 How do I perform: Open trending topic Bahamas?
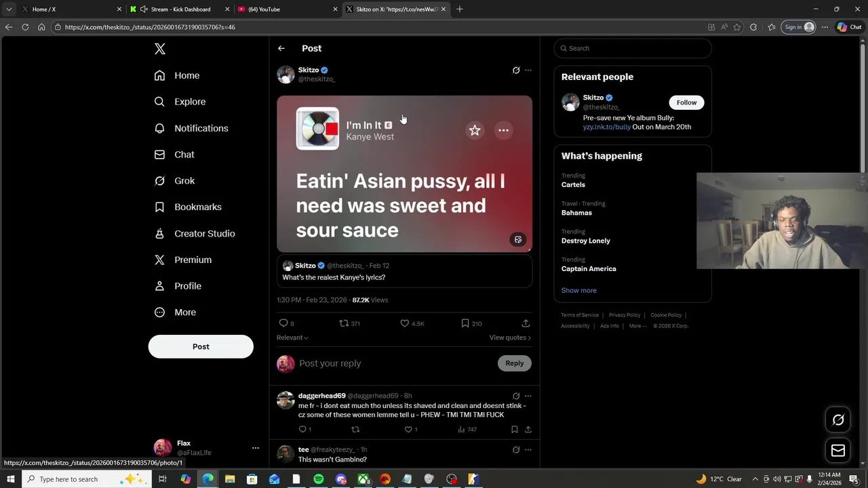(x=576, y=213)
